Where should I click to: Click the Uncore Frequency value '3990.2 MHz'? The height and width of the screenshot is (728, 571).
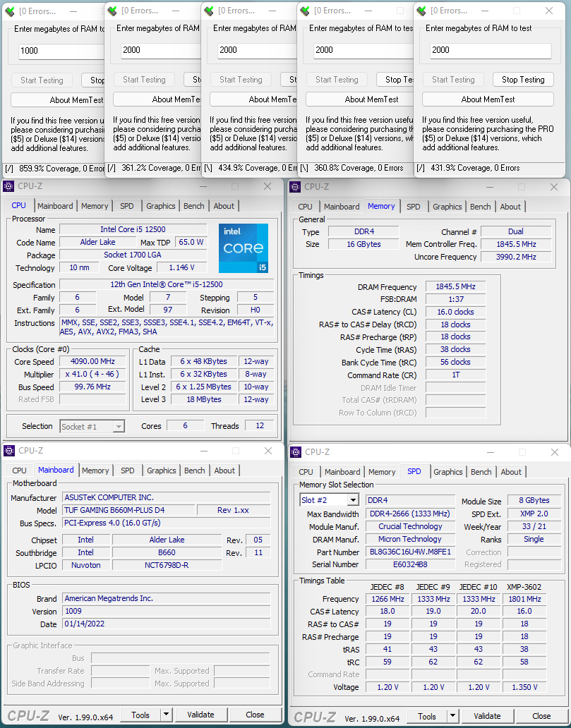click(x=516, y=257)
